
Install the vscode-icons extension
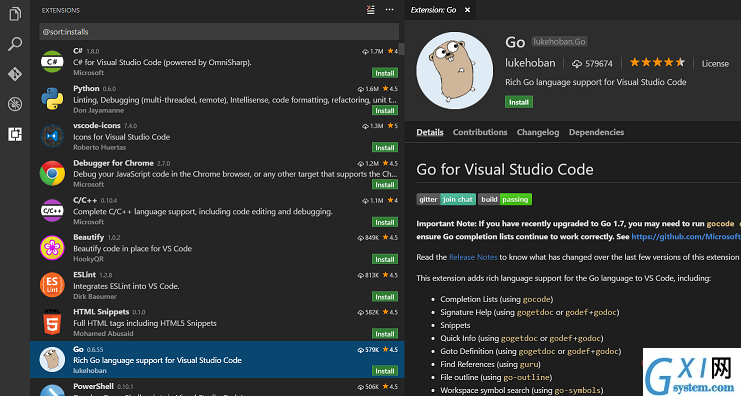tap(385, 148)
